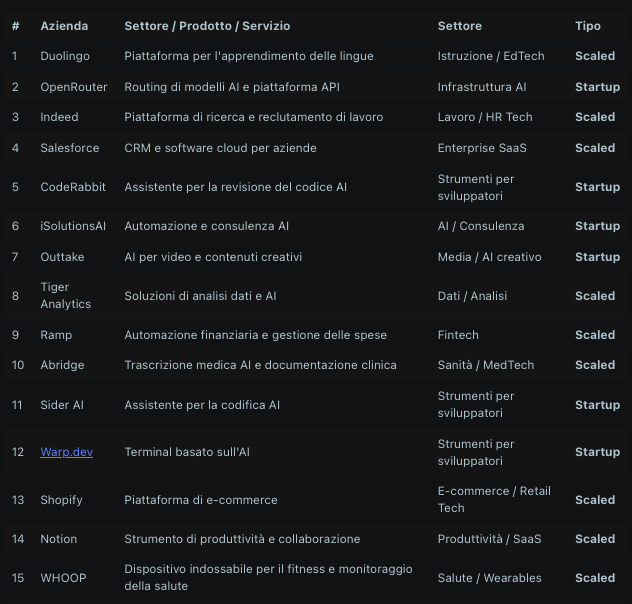Select the Settore / Prodotto / Servizio header
The image size is (632, 604).
[207, 26]
